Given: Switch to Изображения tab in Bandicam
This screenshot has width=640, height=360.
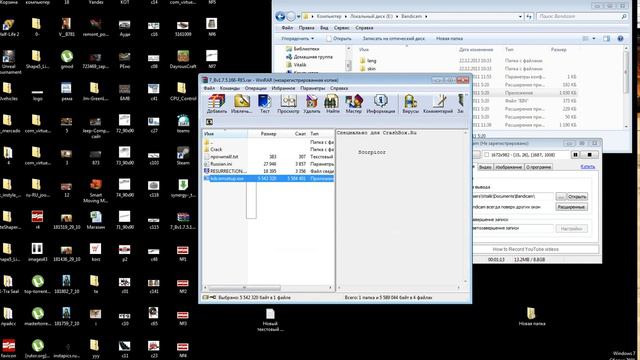Looking at the screenshot, I should [509, 167].
